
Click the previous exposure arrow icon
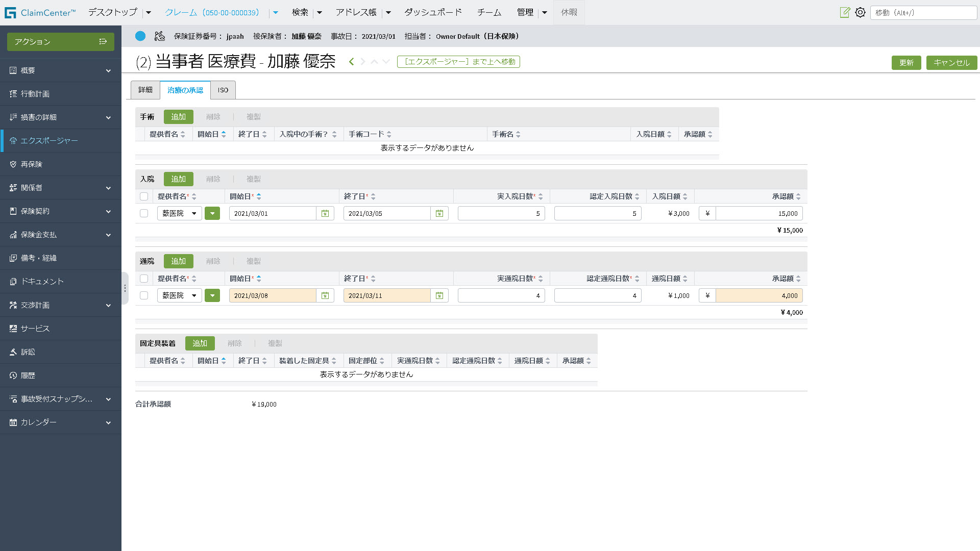click(x=351, y=62)
